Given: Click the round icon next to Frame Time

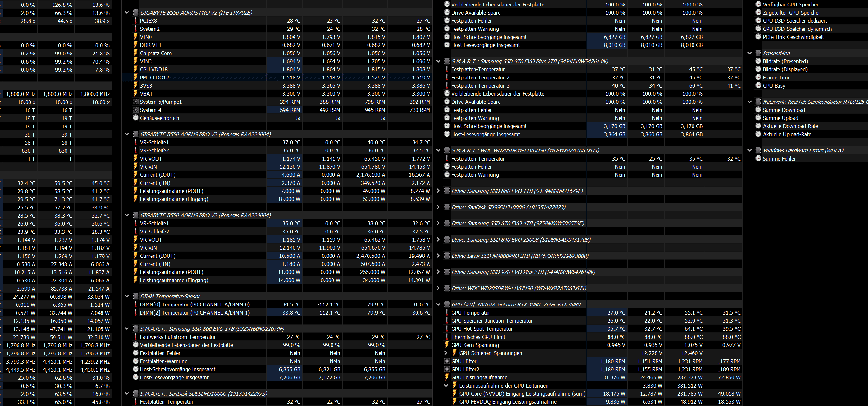Looking at the screenshot, I should (758, 78).
